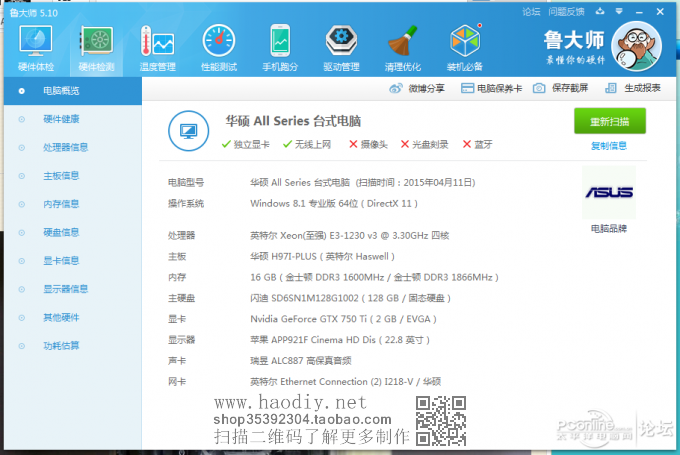Click 保存截屏 to save screenshot
The width and height of the screenshot is (680, 455).
[x=561, y=89]
